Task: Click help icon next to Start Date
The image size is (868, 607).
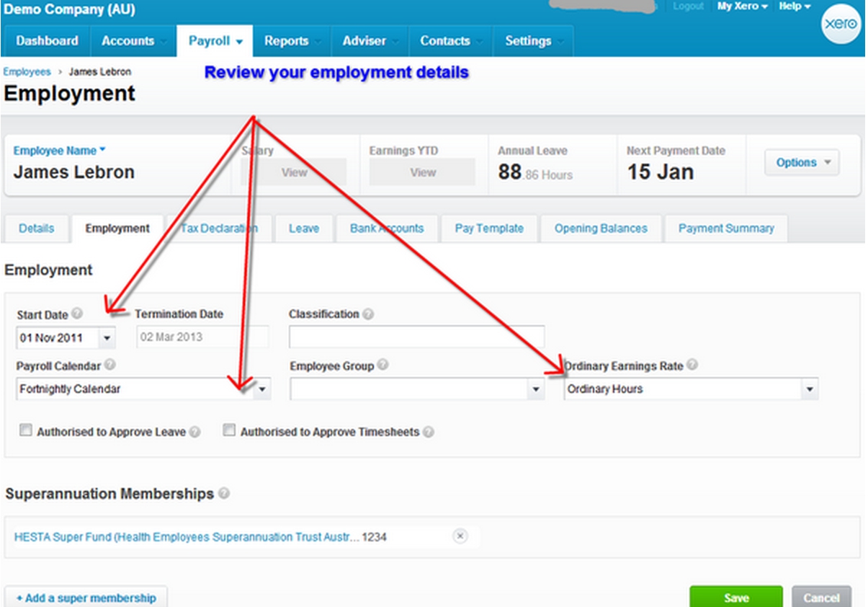Action: coord(77,314)
